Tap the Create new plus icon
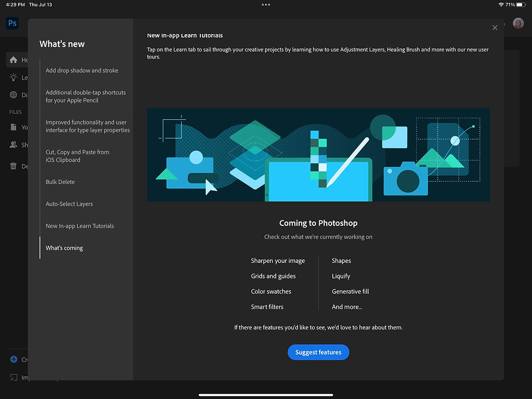This screenshot has width=532, height=399. click(14, 359)
